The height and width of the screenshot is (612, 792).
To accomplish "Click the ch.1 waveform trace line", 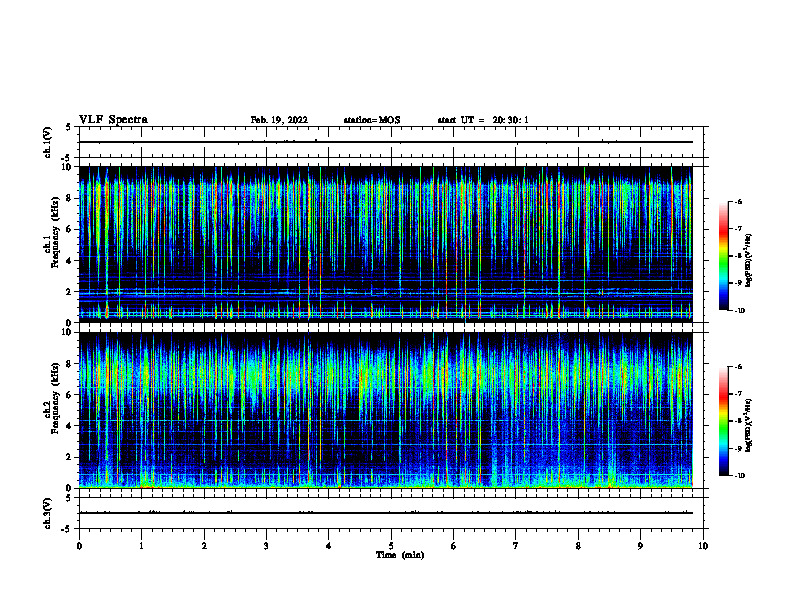I will (386, 142).
